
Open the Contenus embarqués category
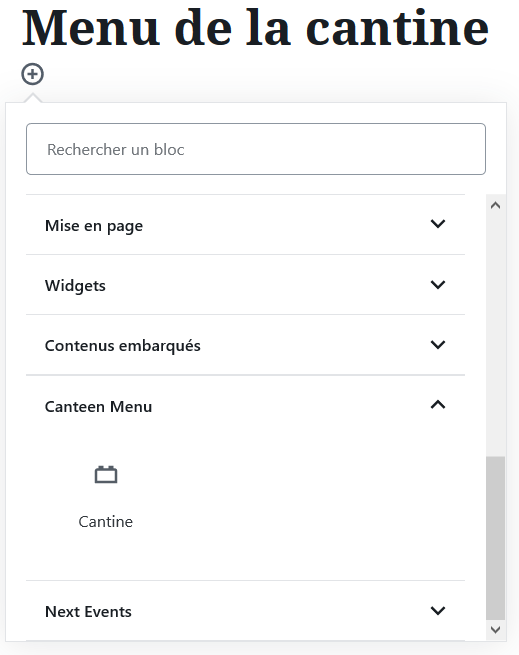(x=245, y=345)
